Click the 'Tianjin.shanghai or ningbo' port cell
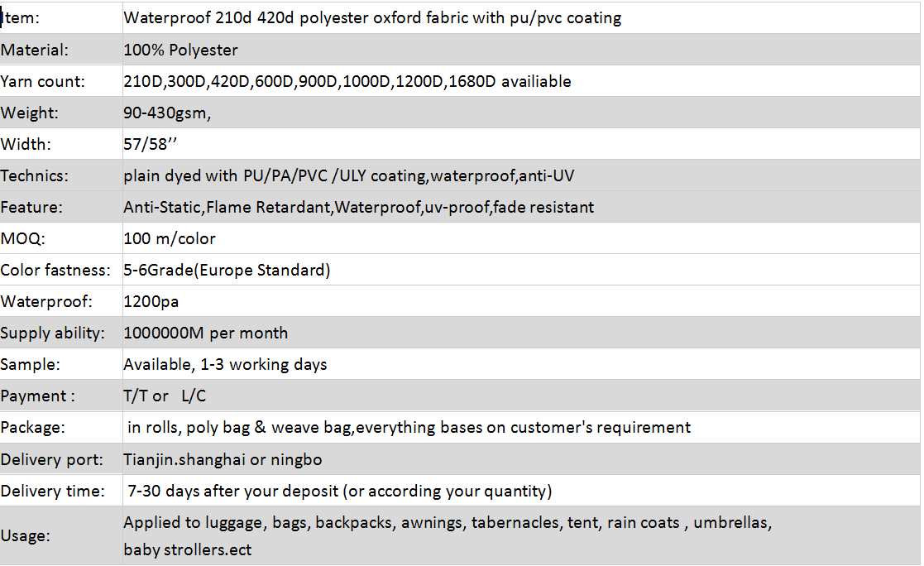The width and height of the screenshot is (924, 566). 223,458
